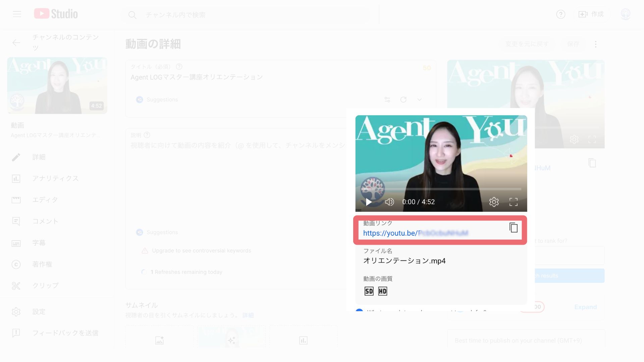Screen dimensions: 644x362
Task: Click the title help question icon
Action: (x=179, y=66)
